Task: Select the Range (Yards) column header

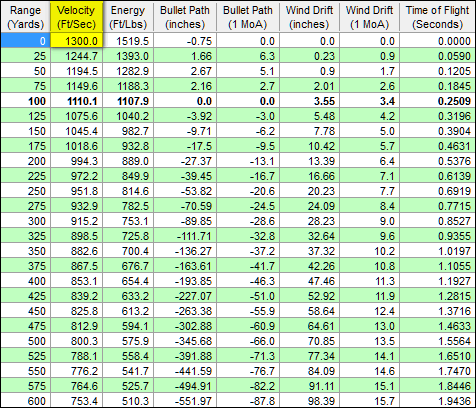Action: point(25,17)
